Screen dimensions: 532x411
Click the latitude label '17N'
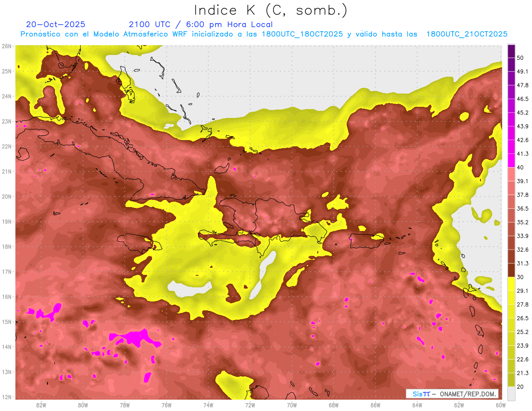click(x=7, y=272)
